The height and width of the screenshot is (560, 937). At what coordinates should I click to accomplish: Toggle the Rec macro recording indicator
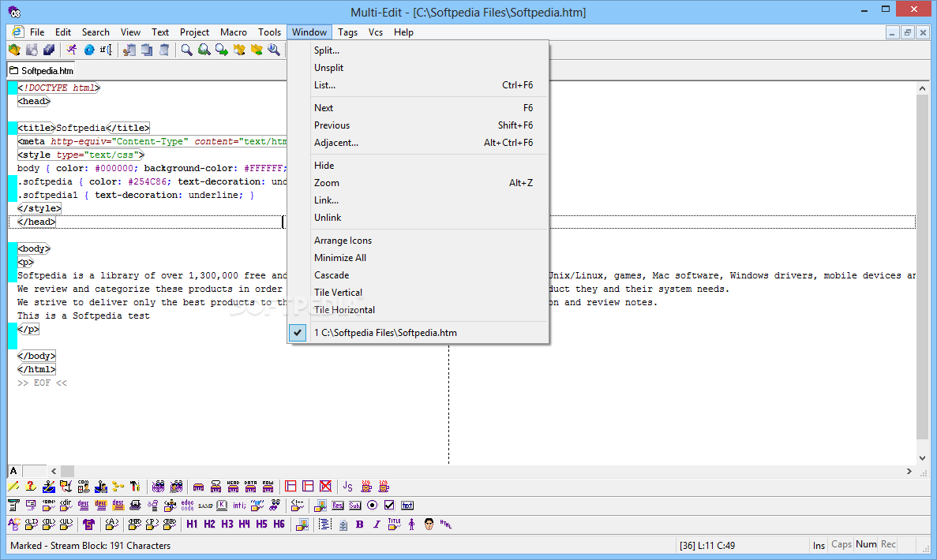888,544
